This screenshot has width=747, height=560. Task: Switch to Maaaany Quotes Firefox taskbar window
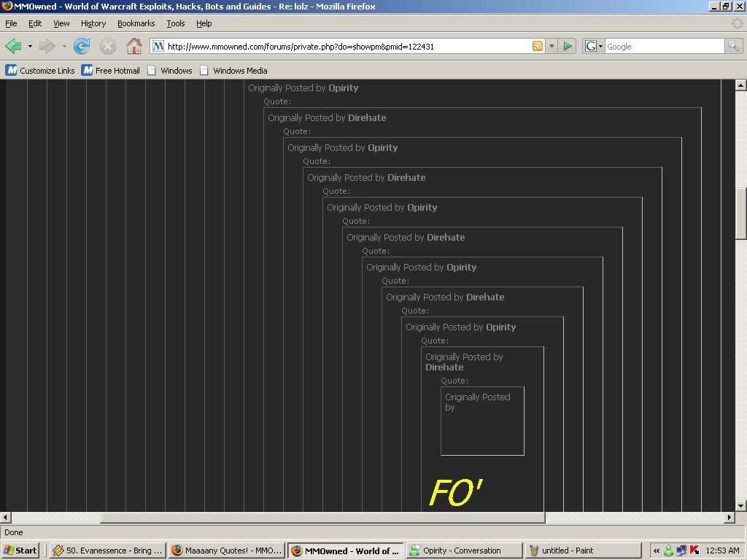(x=227, y=551)
